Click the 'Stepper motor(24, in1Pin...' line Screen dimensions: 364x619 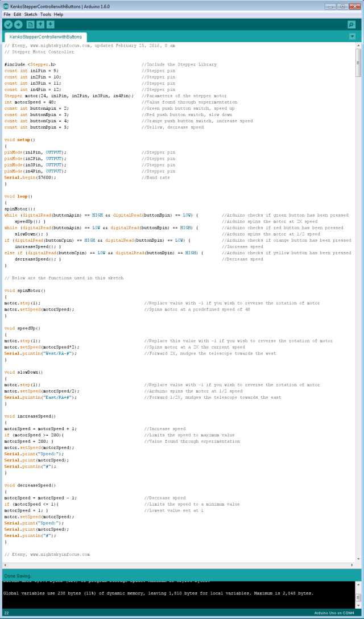69,96
